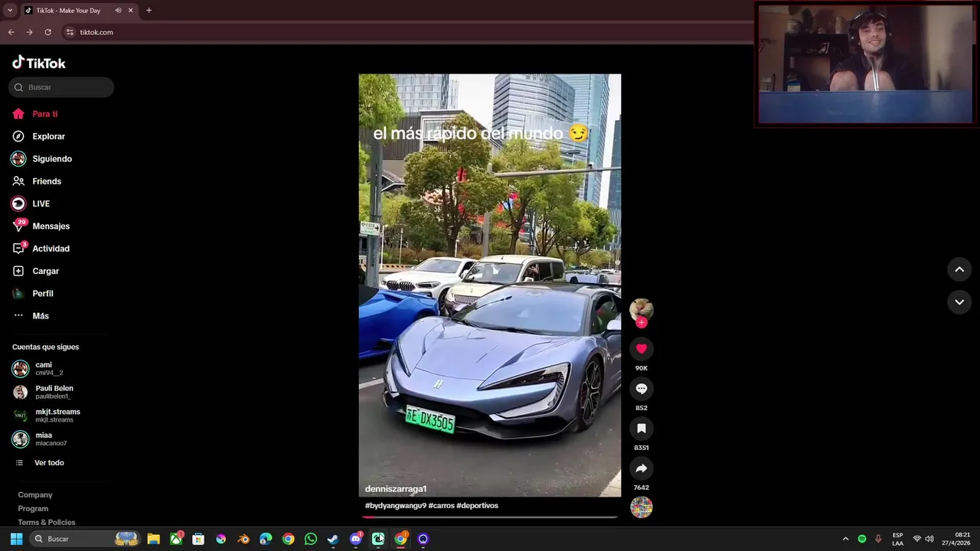980x551 pixels.
Task: Show hidden system tray icons
Action: 845,539
